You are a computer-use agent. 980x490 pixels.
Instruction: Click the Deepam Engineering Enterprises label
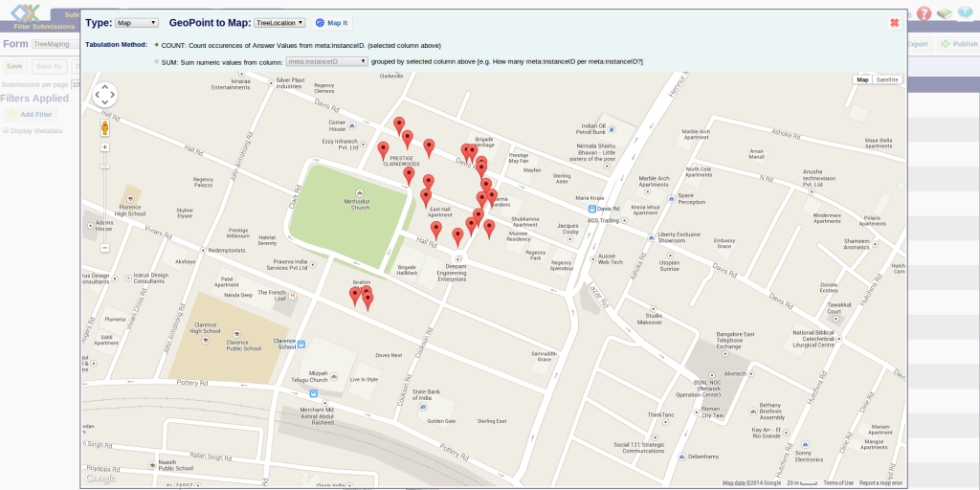(452, 273)
